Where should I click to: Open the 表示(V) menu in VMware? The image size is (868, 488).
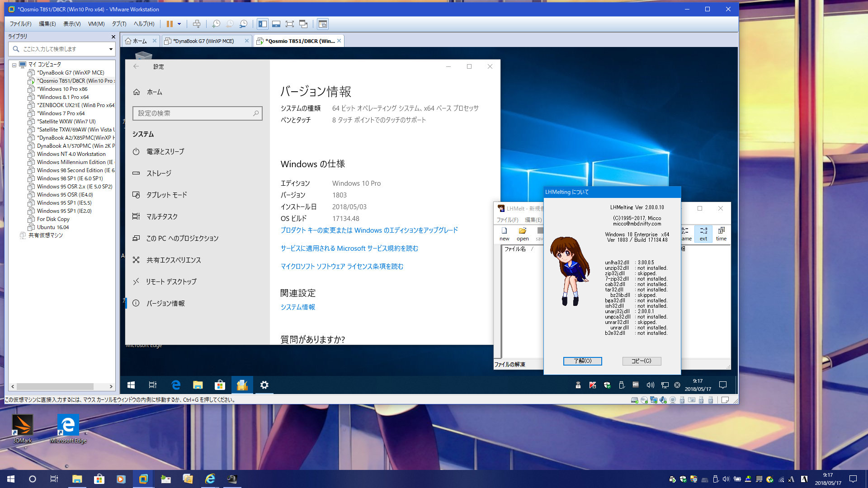click(72, 24)
